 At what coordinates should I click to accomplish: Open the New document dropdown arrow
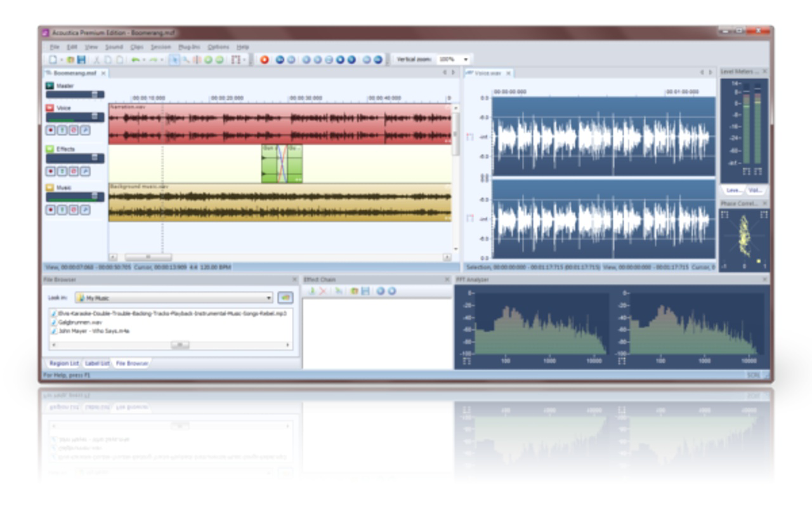coord(61,60)
